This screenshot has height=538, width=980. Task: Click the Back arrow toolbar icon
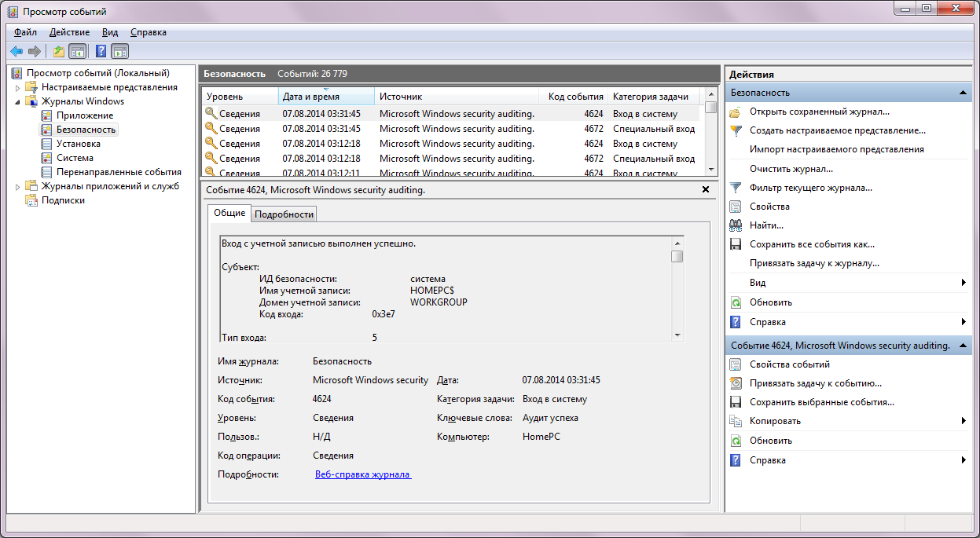17,52
